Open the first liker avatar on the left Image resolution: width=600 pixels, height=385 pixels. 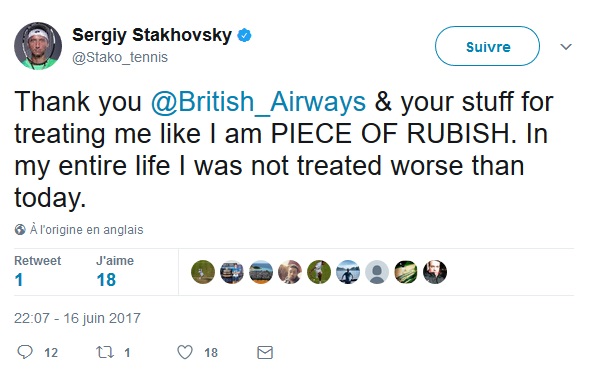(x=203, y=272)
